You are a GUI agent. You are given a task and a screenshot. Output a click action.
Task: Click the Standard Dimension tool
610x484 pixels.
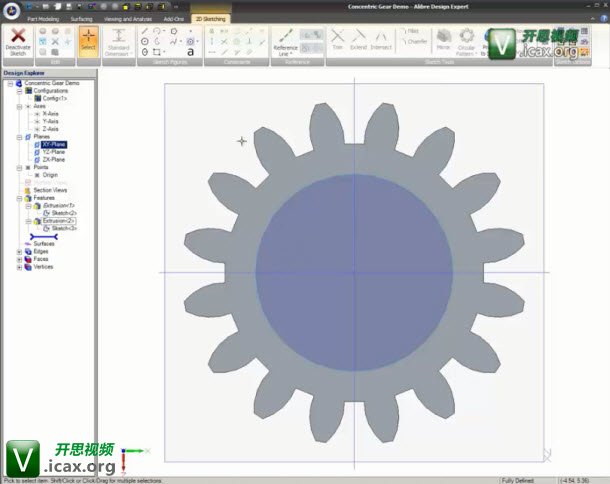pos(119,42)
